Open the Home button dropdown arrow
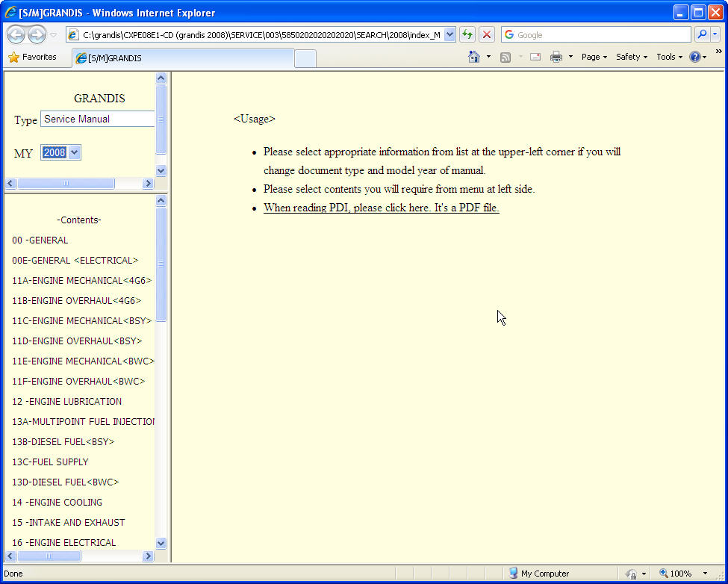 (x=488, y=57)
